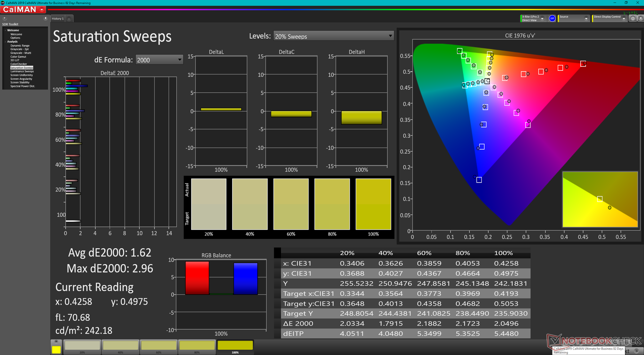Image resolution: width=644 pixels, height=355 pixels.
Task: Open Screen Angularity page
Action: (21, 79)
